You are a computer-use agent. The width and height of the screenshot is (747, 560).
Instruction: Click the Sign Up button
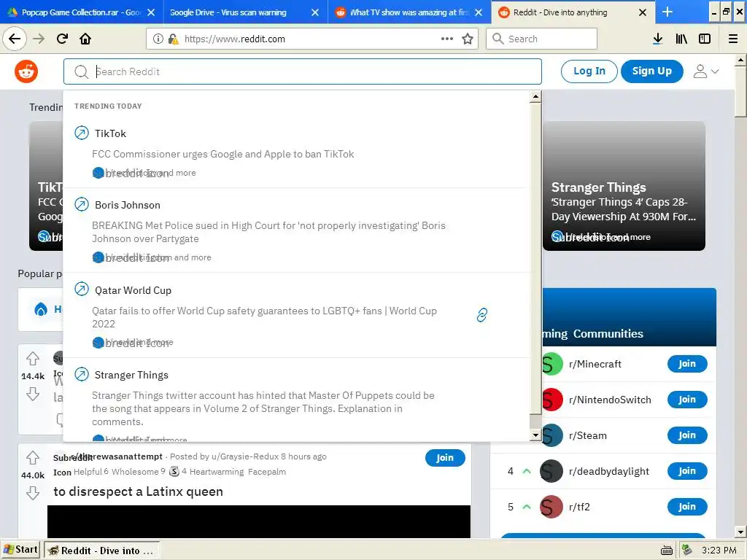click(x=651, y=71)
